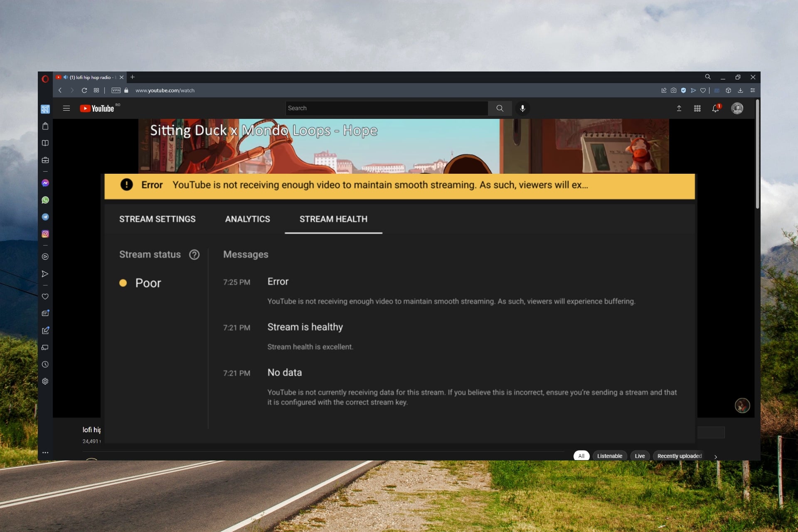Open Stream status help question mark
Image resolution: width=798 pixels, height=532 pixels.
(x=194, y=254)
